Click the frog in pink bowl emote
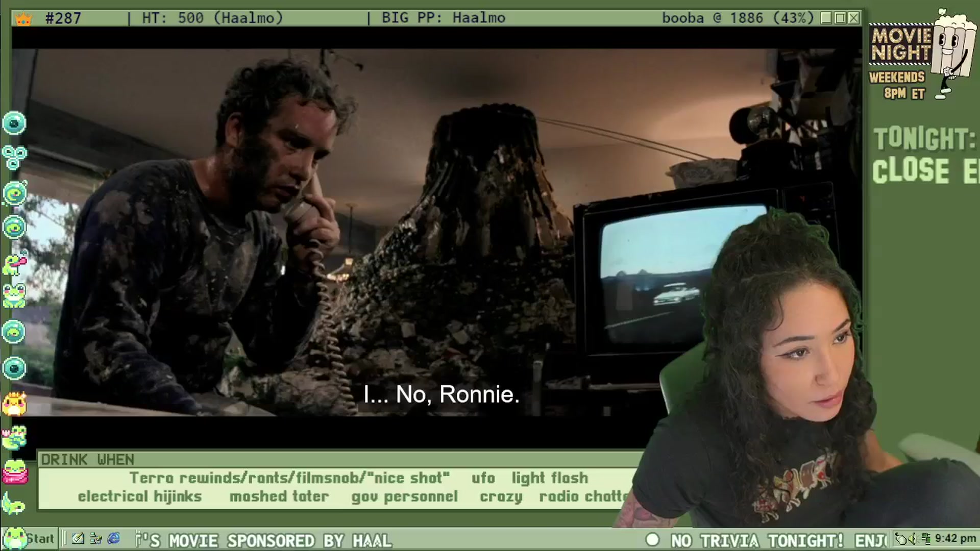Image resolution: width=980 pixels, height=551 pixels. click(x=14, y=472)
